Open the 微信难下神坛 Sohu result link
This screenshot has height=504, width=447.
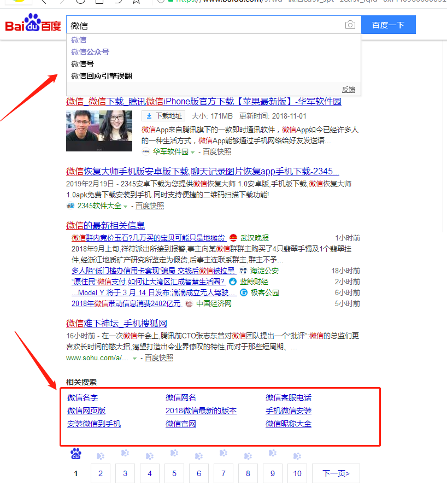pos(116,323)
